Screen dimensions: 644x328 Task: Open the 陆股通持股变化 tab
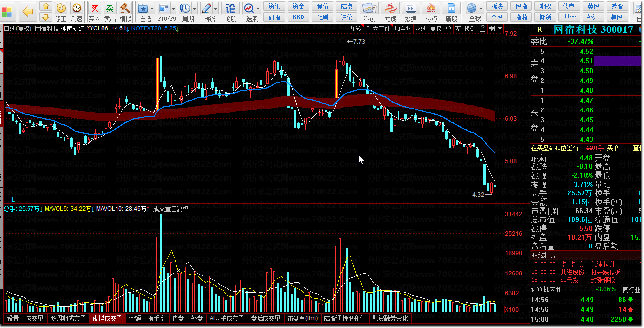point(345,318)
